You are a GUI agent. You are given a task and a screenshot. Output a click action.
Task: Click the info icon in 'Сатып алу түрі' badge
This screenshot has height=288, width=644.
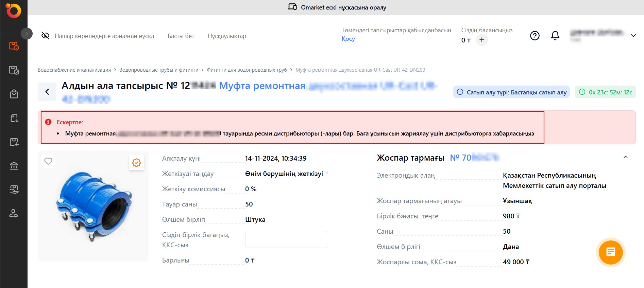pos(460,92)
